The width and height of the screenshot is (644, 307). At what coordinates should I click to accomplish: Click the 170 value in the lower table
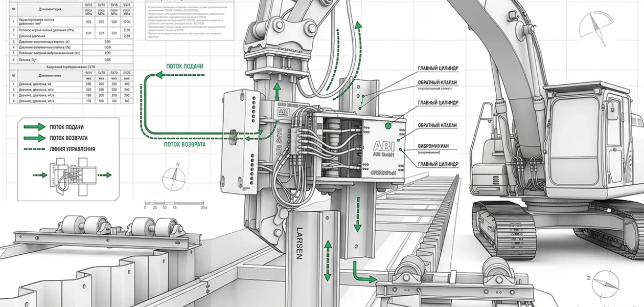click(89, 101)
